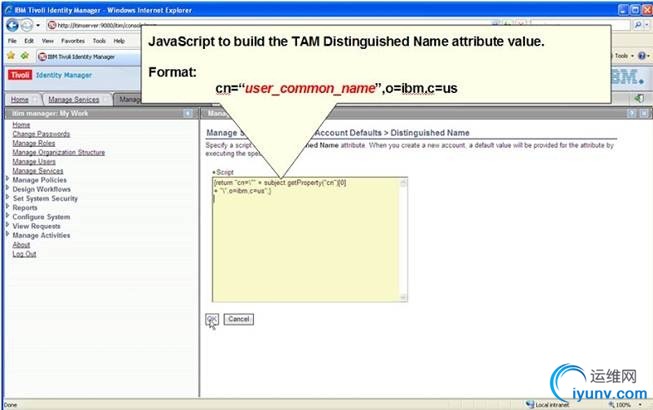Click the My Work panel collapse icon

click(188, 113)
